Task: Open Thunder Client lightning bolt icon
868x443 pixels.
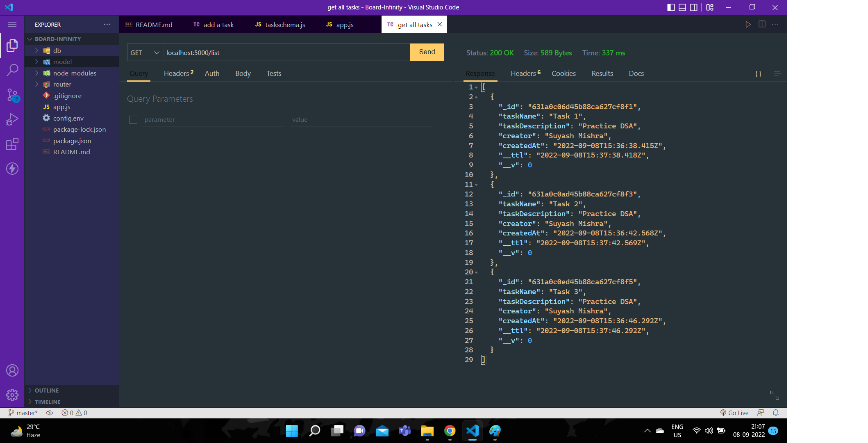Action: 12,169
